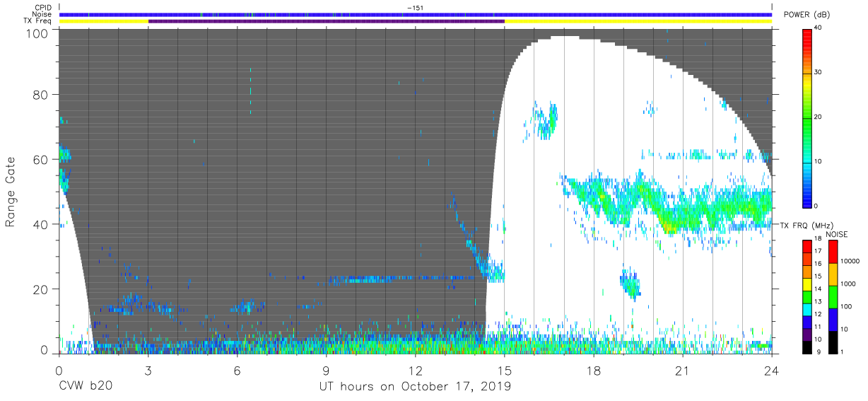Viewport: 868px width, 401px height.
Task: Click the 100 label on the NOISE legend
Action: pos(848,306)
